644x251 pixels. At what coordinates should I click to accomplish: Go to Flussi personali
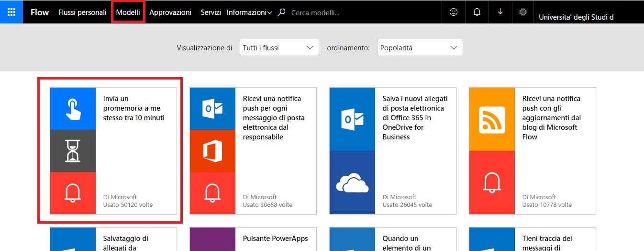click(82, 12)
